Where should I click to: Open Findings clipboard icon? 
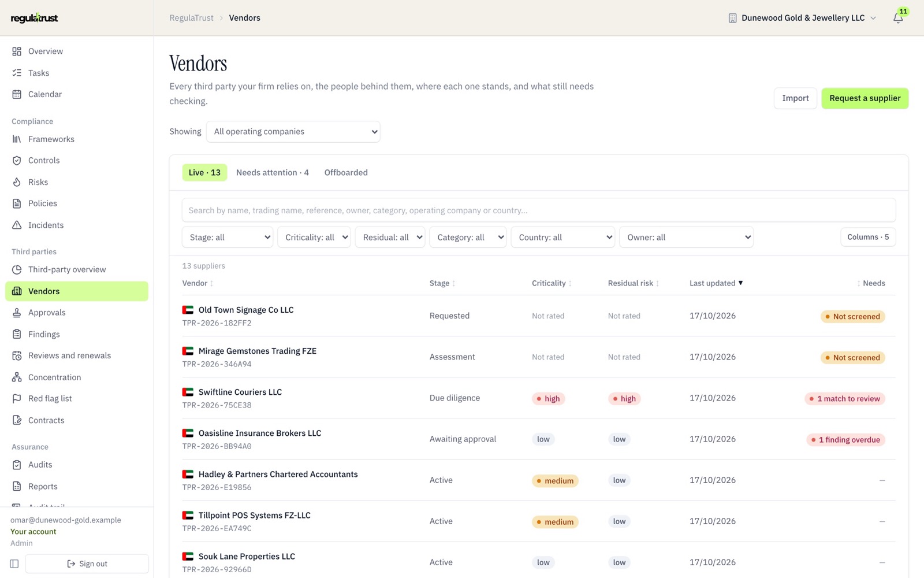pyautogui.click(x=17, y=334)
